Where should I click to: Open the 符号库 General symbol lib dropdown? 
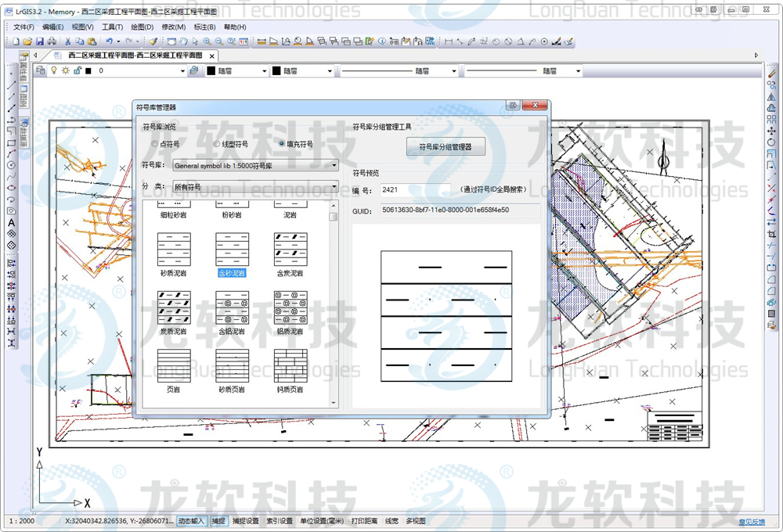(255, 166)
